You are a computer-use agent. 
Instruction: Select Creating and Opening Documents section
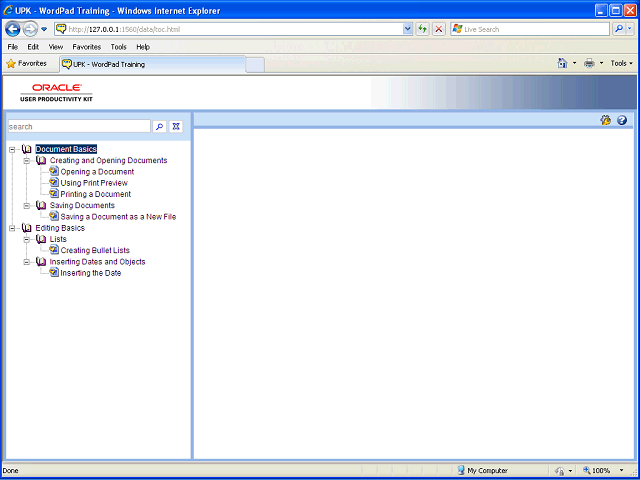(109, 160)
